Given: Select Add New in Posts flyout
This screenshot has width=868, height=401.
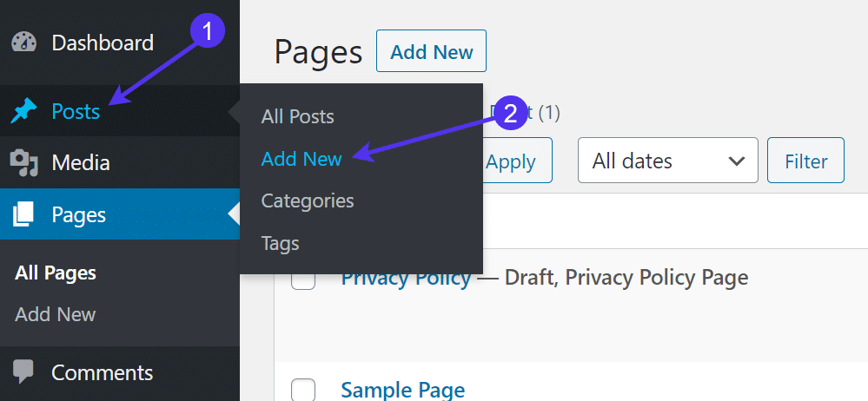Looking at the screenshot, I should click(x=301, y=158).
